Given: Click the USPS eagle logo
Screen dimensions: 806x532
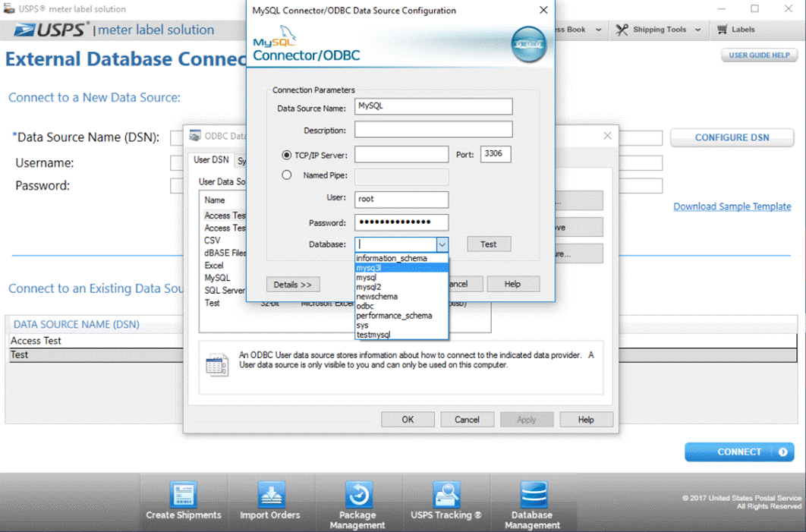Looking at the screenshot, I should click(24, 30).
